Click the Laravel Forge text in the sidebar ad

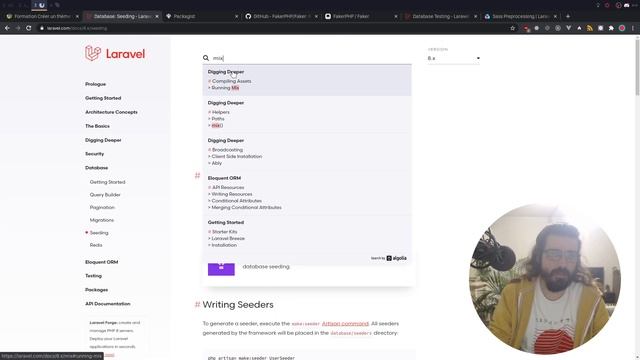103,322
